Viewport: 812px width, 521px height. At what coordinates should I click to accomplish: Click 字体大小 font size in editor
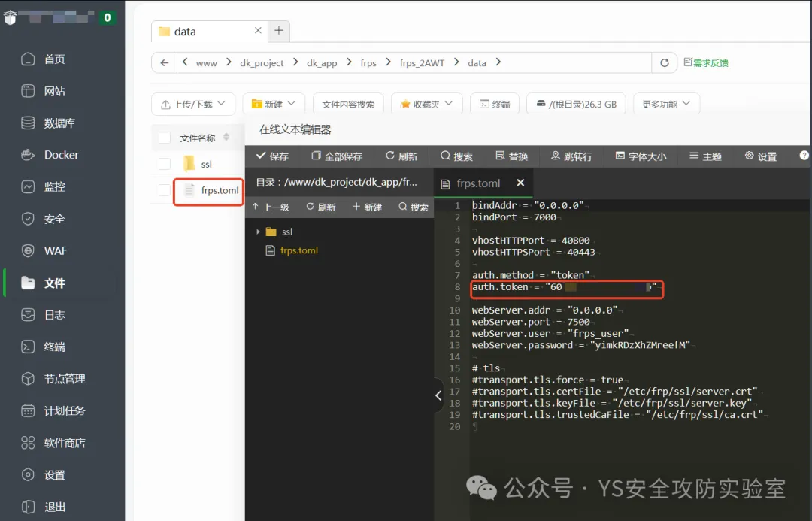pyautogui.click(x=641, y=156)
